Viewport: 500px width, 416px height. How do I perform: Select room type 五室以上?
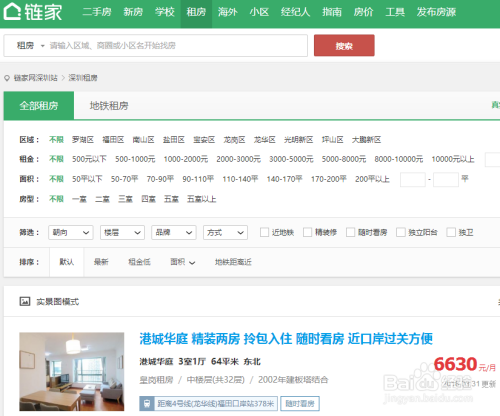click(202, 199)
